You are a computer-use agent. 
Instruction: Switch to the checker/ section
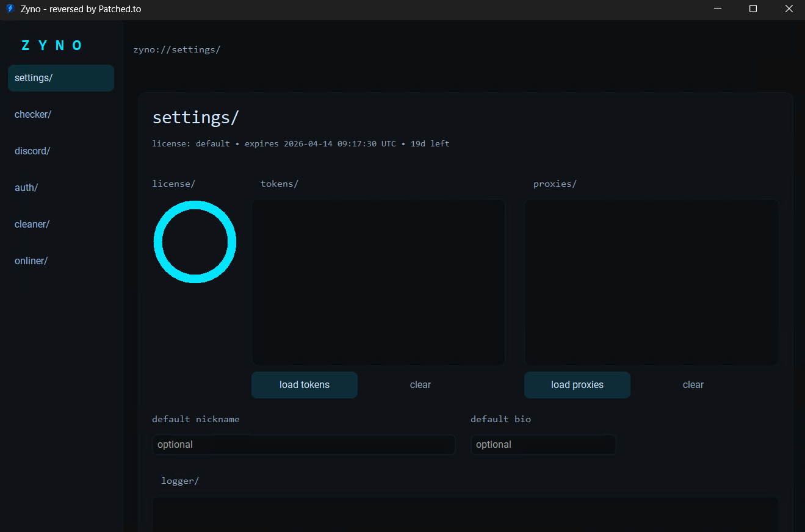(61, 115)
